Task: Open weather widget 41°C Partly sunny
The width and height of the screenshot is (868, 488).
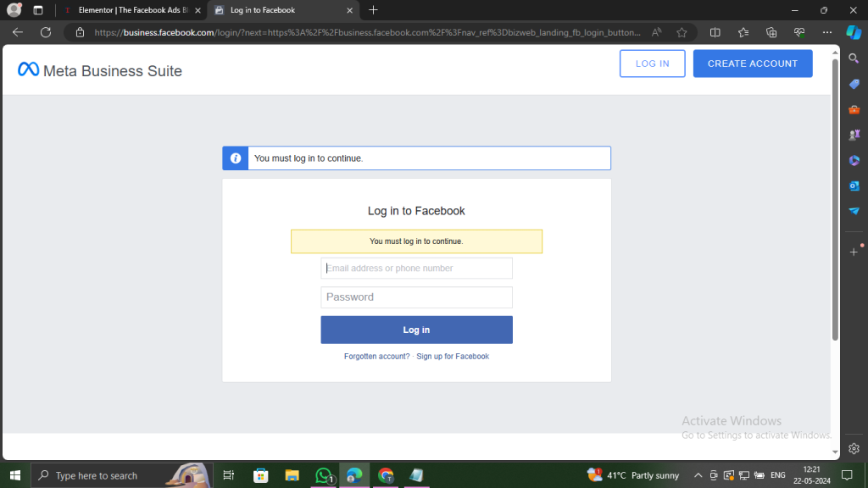Action: [633, 475]
